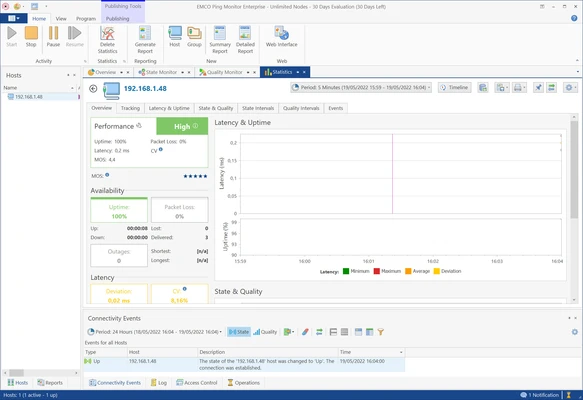Clear events with the eraser icon
The height and width of the screenshot is (400, 583).
[x=305, y=332]
